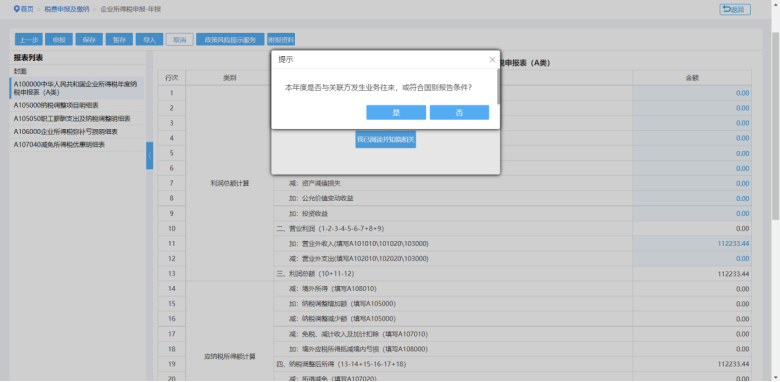The width and height of the screenshot is (780, 382).
Task: Select A105000纳税调整项目明细表
Action: pos(56,105)
